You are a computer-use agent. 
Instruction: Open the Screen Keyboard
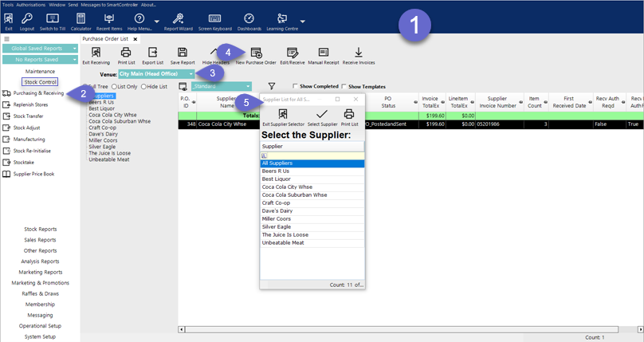[x=214, y=19]
